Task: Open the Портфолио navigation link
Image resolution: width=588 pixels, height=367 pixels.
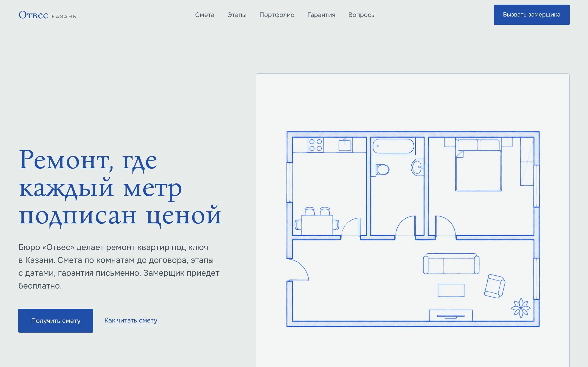Action: point(277,15)
